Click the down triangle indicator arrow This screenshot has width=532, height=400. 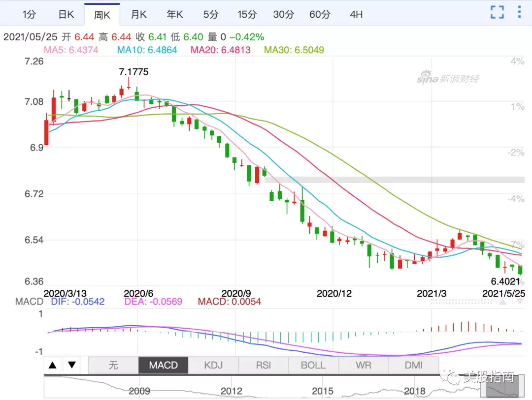coord(71,365)
